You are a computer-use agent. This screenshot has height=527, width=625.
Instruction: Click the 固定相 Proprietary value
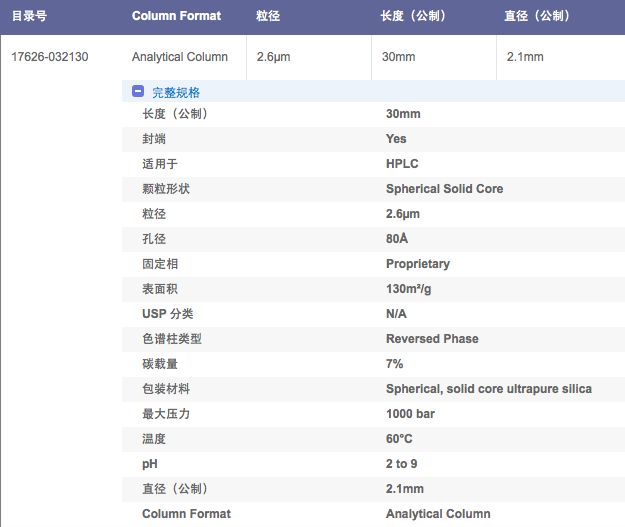click(x=418, y=264)
